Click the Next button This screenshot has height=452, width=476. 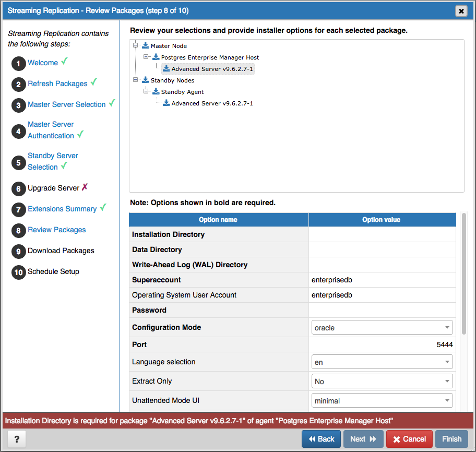pyautogui.click(x=363, y=439)
